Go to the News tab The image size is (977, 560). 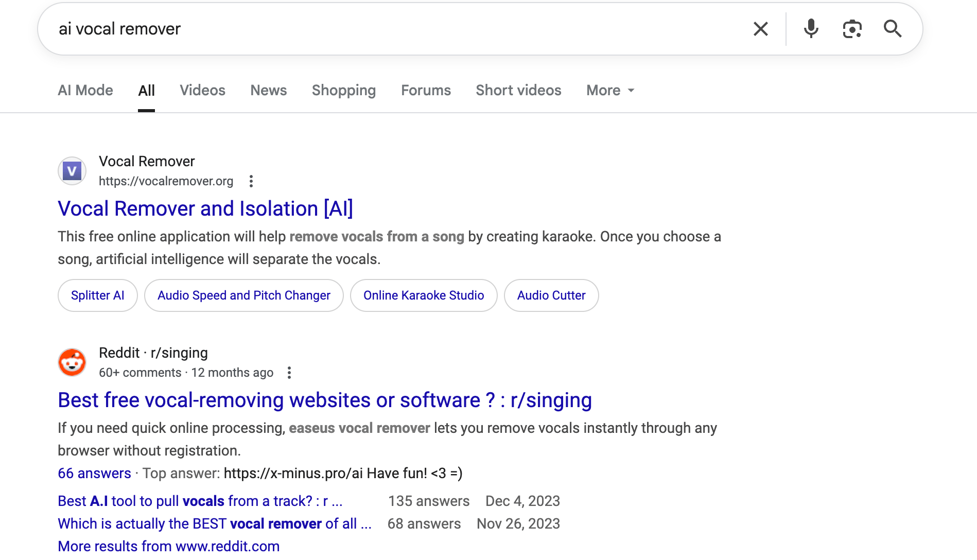click(x=269, y=91)
